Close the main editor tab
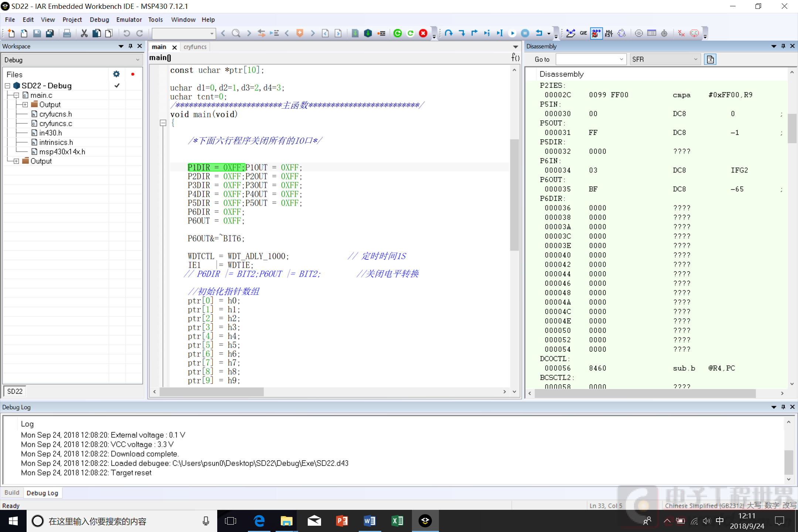Image resolution: width=798 pixels, height=532 pixels. [x=174, y=47]
